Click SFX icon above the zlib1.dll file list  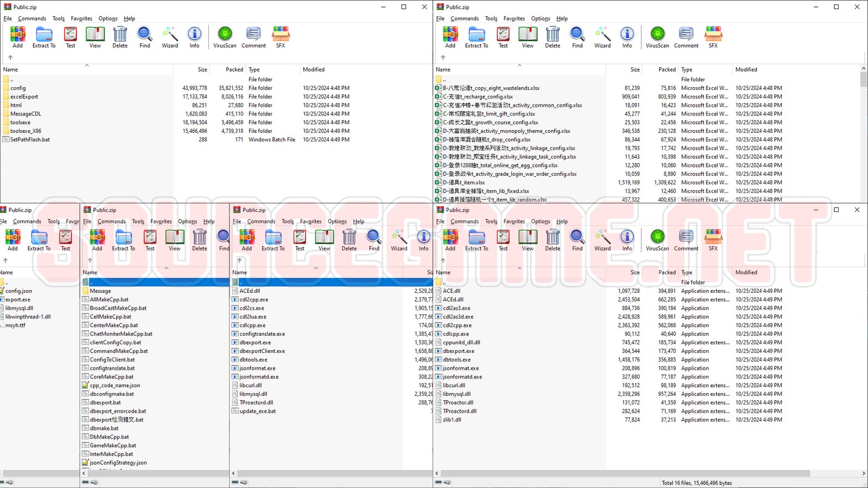pyautogui.click(x=713, y=240)
